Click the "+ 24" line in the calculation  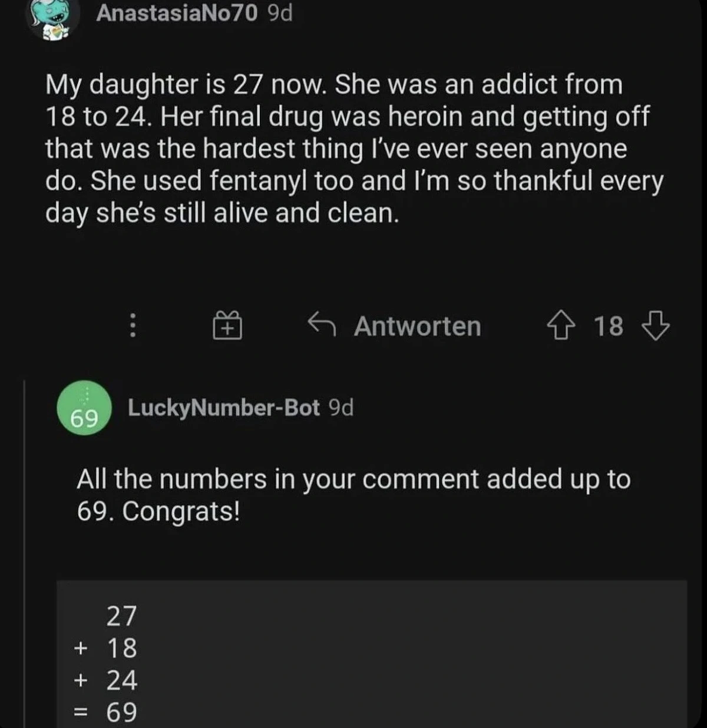tap(107, 680)
